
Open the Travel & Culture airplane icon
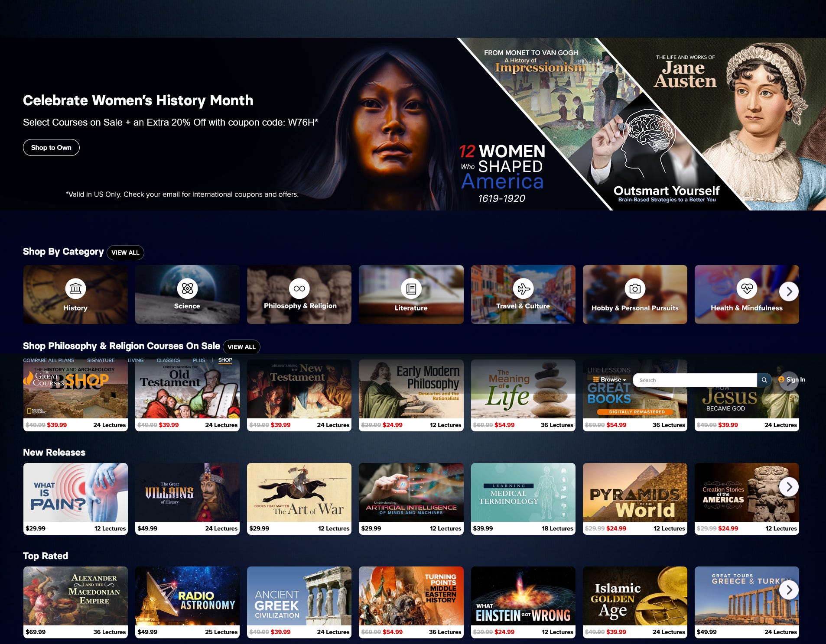[x=523, y=288]
